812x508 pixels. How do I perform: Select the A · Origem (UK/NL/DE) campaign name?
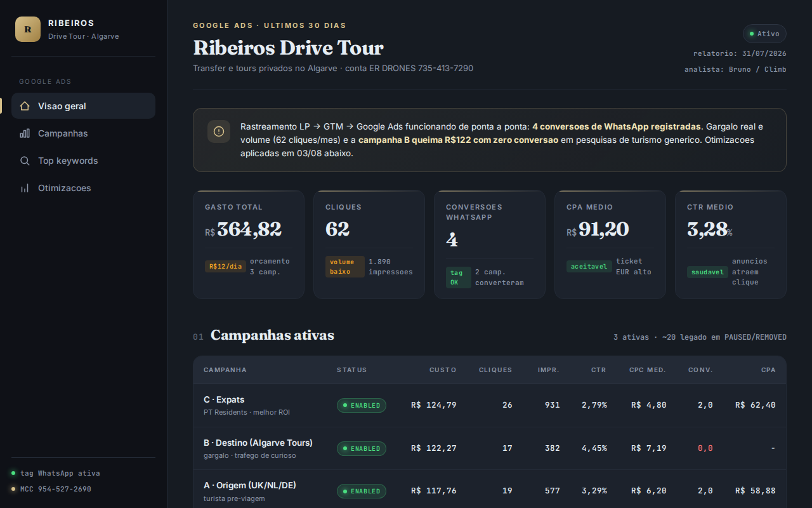tap(250, 485)
